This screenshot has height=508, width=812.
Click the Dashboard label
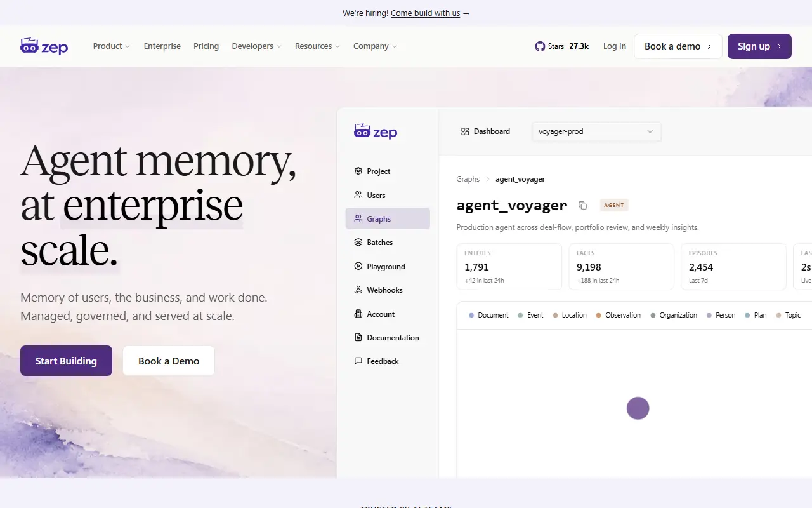[x=492, y=131]
